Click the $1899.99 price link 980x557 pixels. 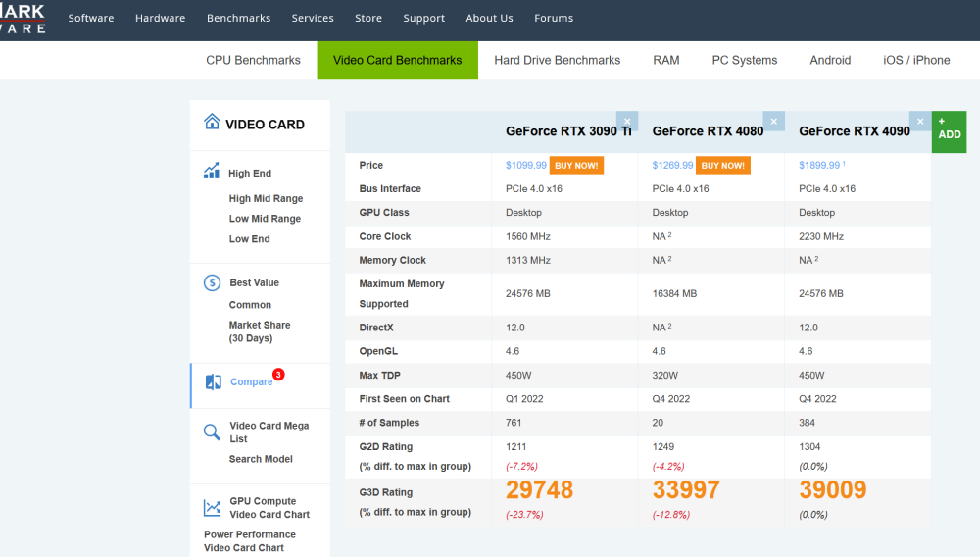pyautogui.click(x=819, y=166)
